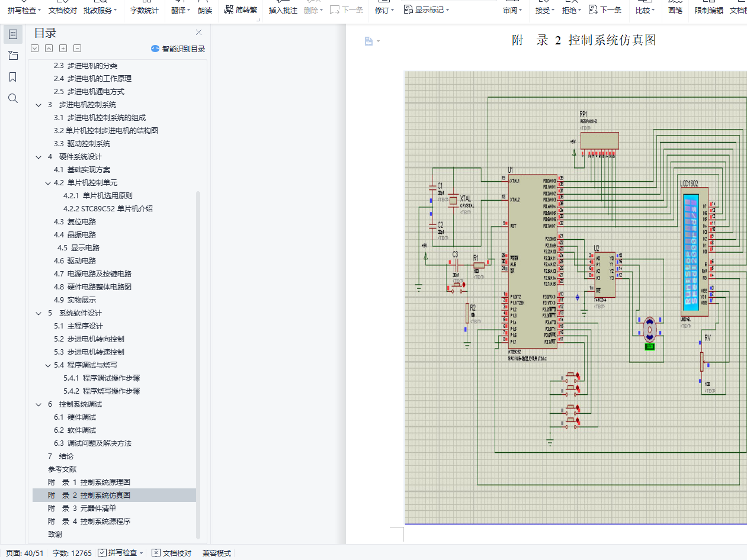Jump to 3.1 步进电机控制系统的组成

pyautogui.click(x=100, y=118)
